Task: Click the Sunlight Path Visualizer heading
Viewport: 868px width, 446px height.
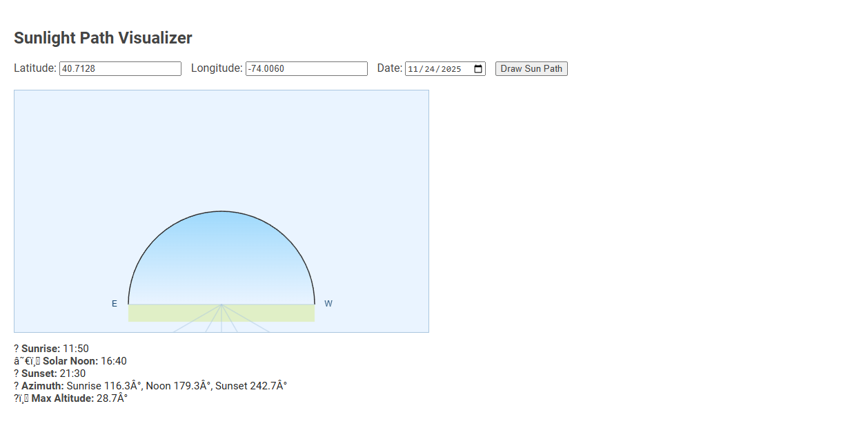Action: pyautogui.click(x=103, y=38)
